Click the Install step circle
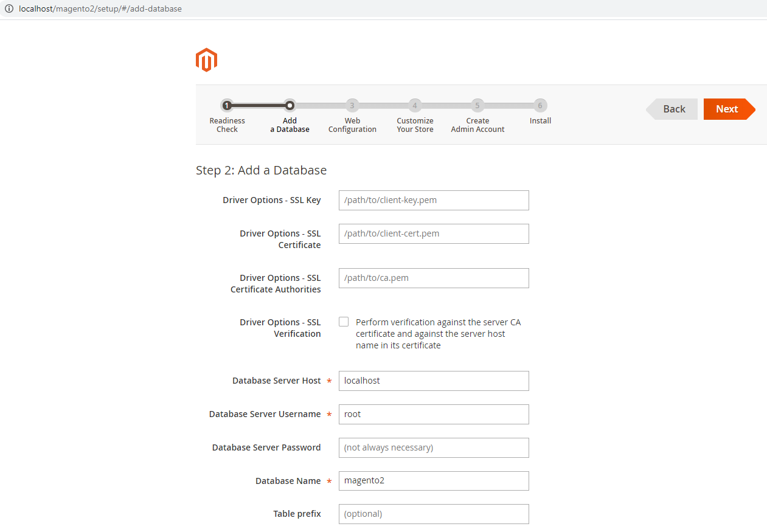 pyautogui.click(x=540, y=105)
